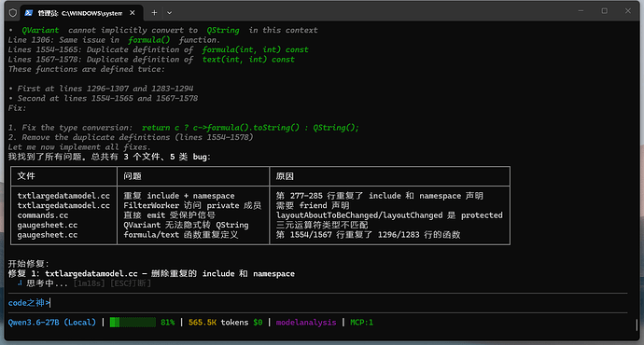Click the layoutAboutToBeChanged/layoutChanged 是 protected cell
This screenshot has width=644, height=345.
click(x=389, y=215)
